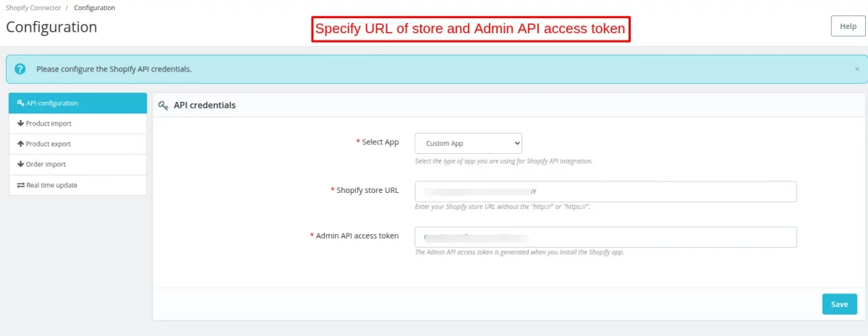Click the 'Please configure the Shopify API credentials' message
The width and height of the screenshot is (868, 336).
(x=114, y=69)
